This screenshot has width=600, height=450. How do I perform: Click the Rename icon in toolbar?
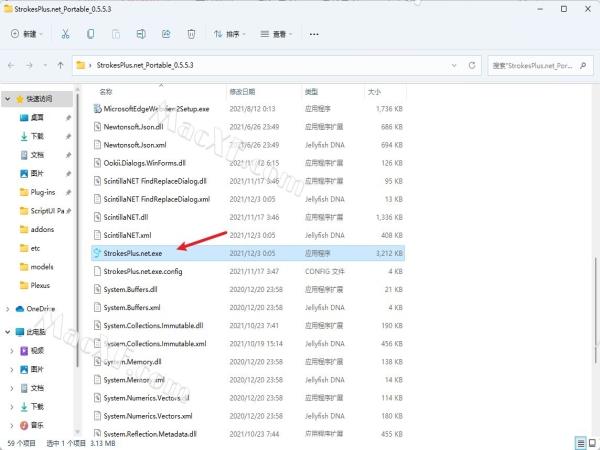pyautogui.click(x=141, y=34)
